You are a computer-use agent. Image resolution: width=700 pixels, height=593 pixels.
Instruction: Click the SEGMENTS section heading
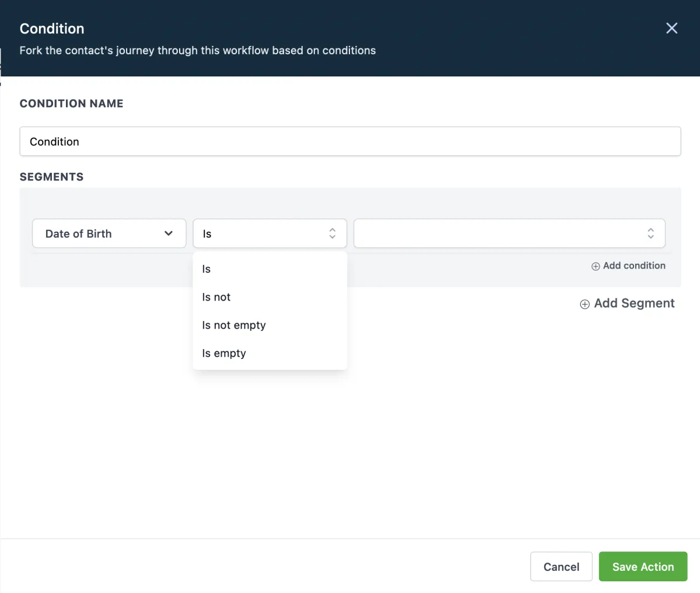point(52,177)
